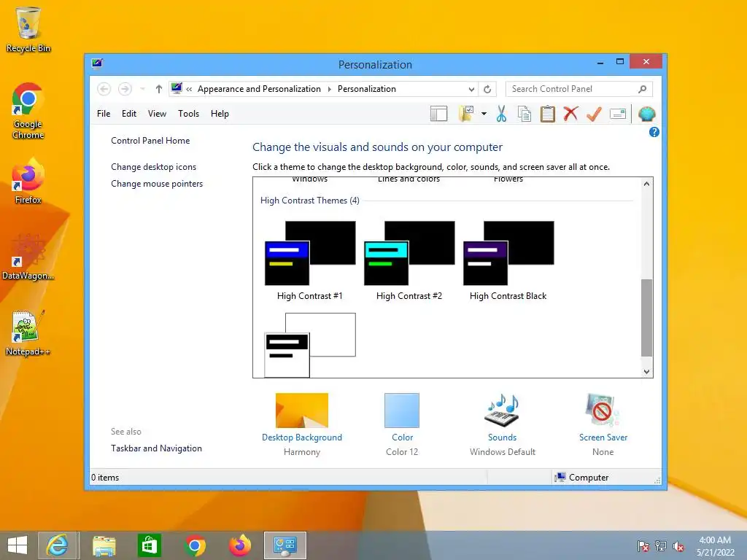
Task: Click the Control Panel taskbar button
Action: pos(285,545)
